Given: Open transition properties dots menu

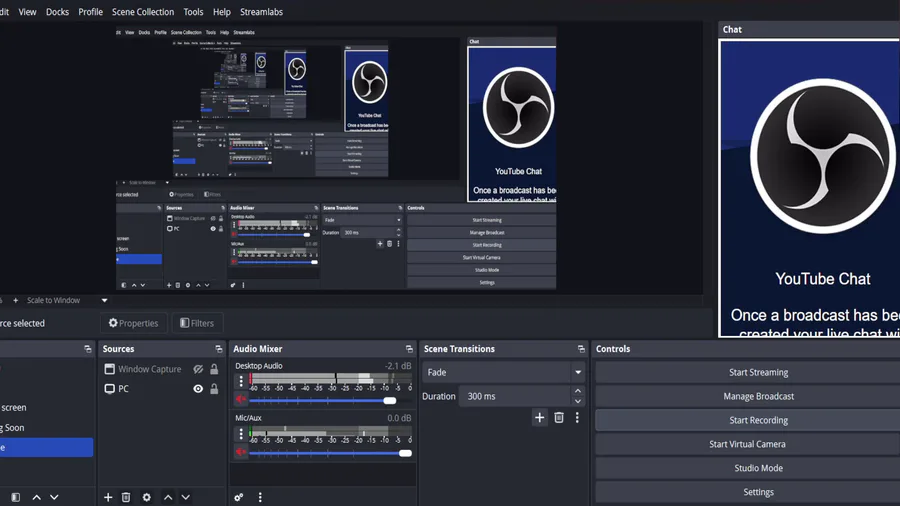Looking at the screenshot, I should click(x=577, y=418).
